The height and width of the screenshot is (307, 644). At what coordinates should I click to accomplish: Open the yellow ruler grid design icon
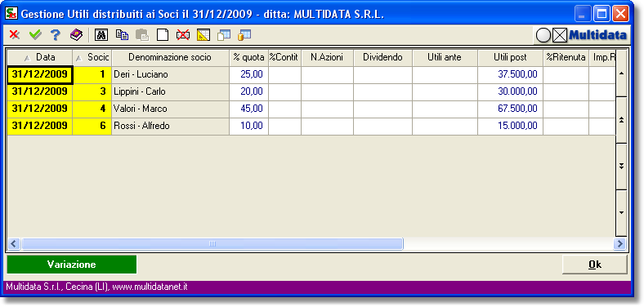(203, 35)
